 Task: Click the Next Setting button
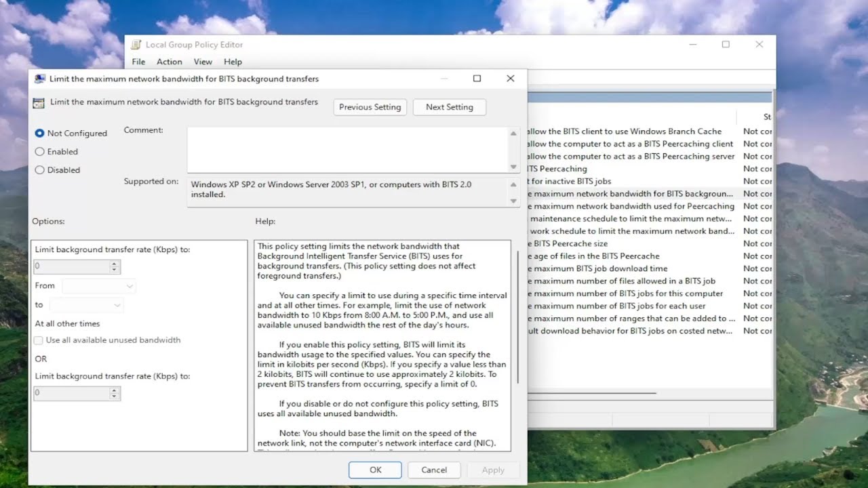[449, 107]
